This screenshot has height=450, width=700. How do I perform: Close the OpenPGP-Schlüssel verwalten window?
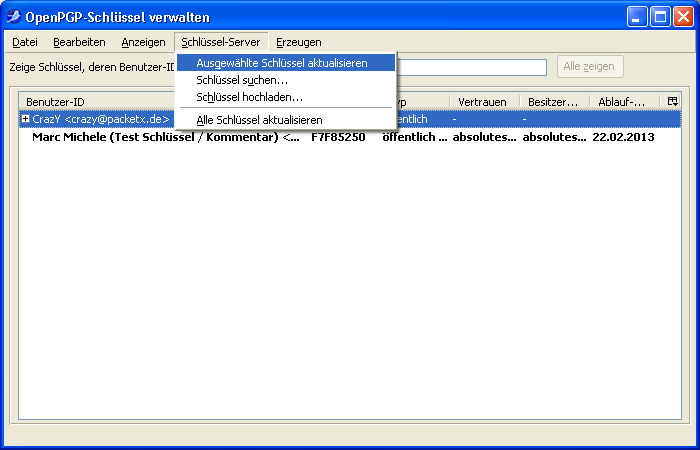click(683, 17)
